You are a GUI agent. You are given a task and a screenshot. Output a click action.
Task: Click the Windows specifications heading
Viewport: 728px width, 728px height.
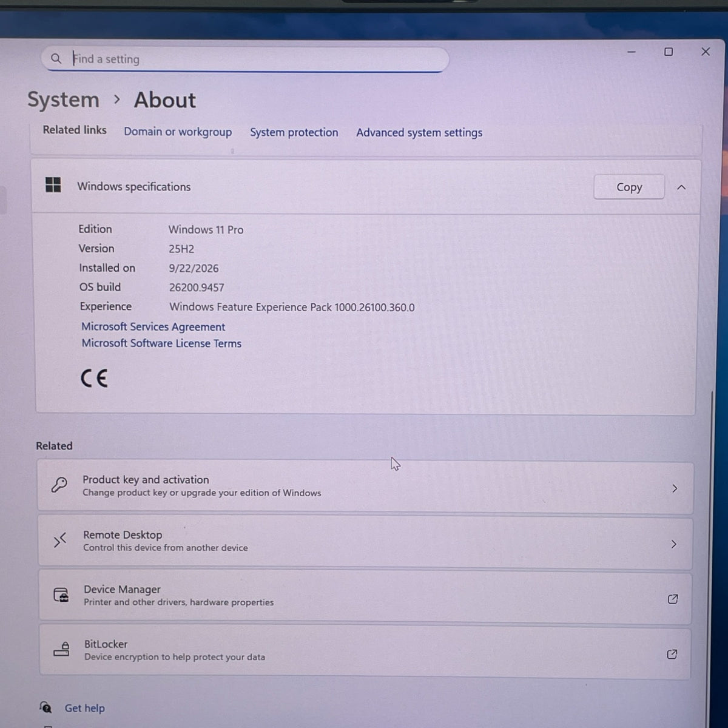[x=134, y=187]
